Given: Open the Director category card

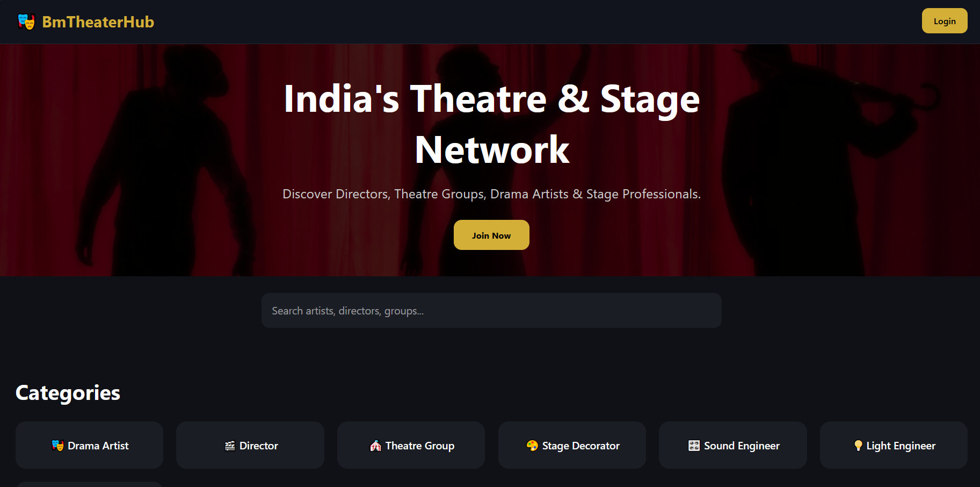Looking at the screenshot, I should coord(250,445).
